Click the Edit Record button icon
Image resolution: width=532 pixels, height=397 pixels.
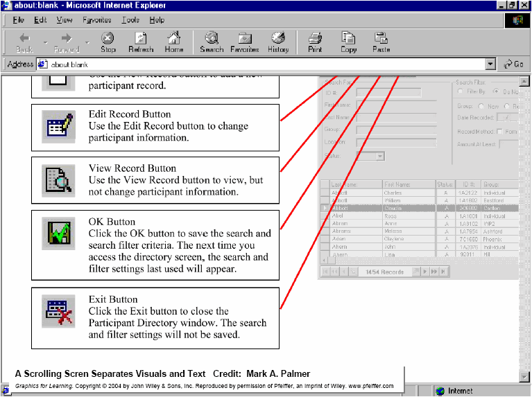click(x=58, y=127)
